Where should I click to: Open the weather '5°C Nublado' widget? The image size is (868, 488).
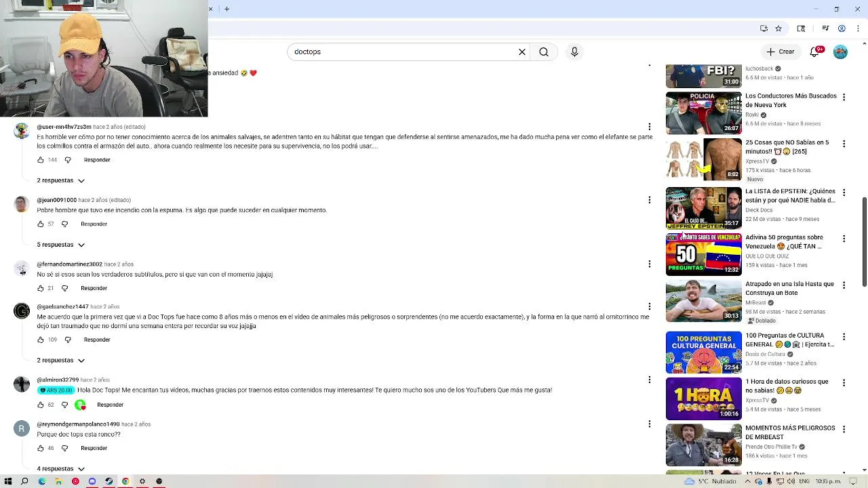711,481
